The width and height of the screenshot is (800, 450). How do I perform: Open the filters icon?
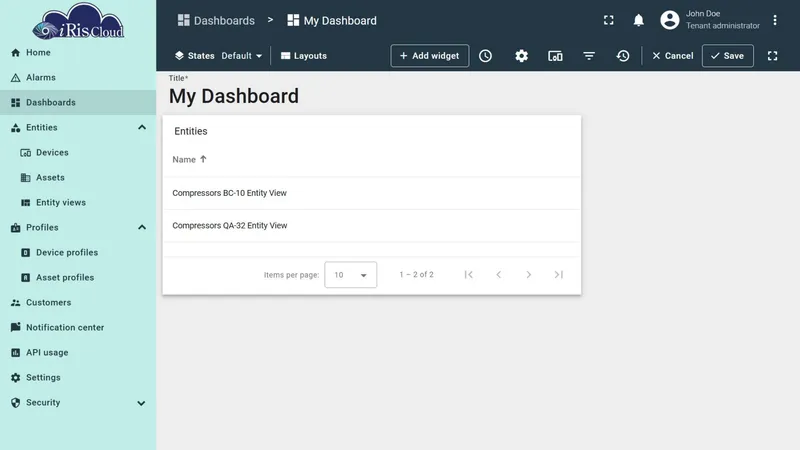pos(589,56)
